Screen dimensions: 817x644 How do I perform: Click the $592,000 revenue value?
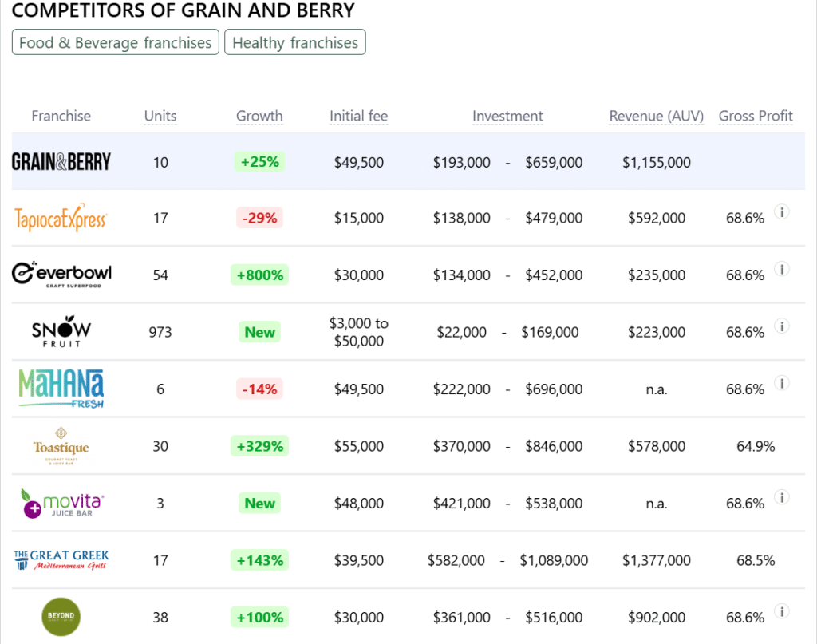657,218
